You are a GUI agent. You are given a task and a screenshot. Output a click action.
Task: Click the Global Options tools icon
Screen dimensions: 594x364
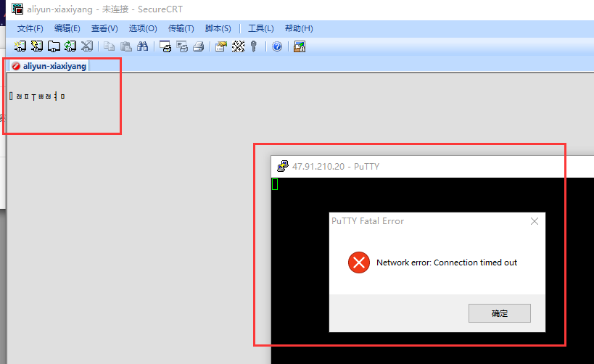coord(237,46)
